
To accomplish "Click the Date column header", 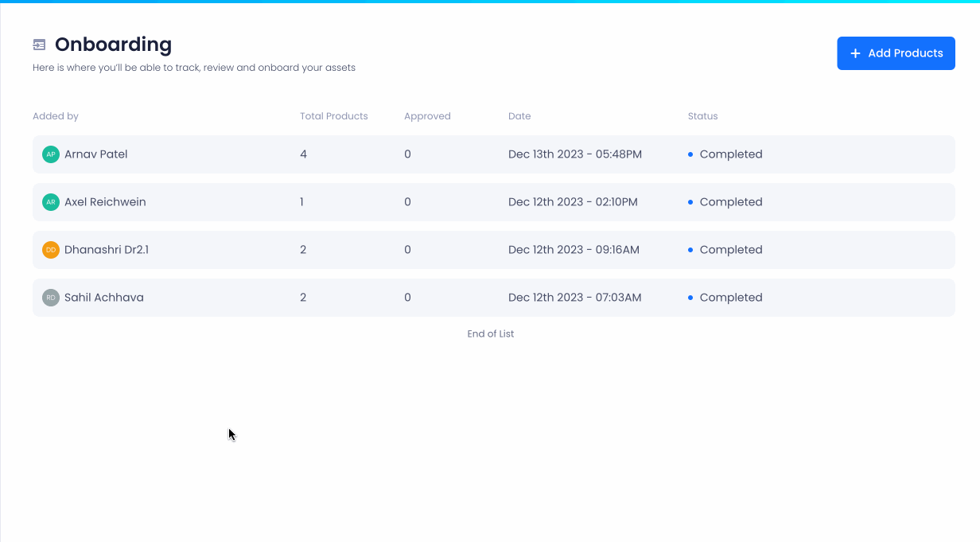I will point(519,116).
